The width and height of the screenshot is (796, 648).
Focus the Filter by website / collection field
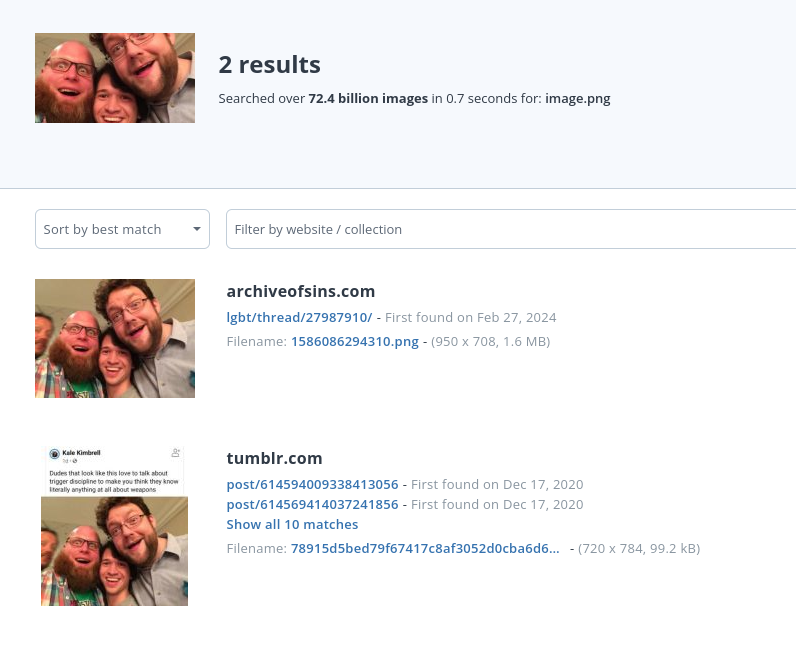pos(511,229)
